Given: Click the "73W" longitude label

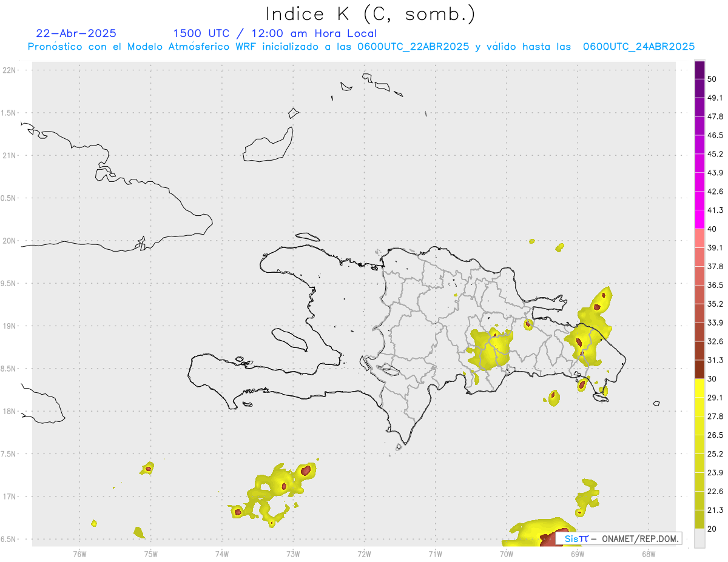Looking at the screenshot, I should 293,554.
